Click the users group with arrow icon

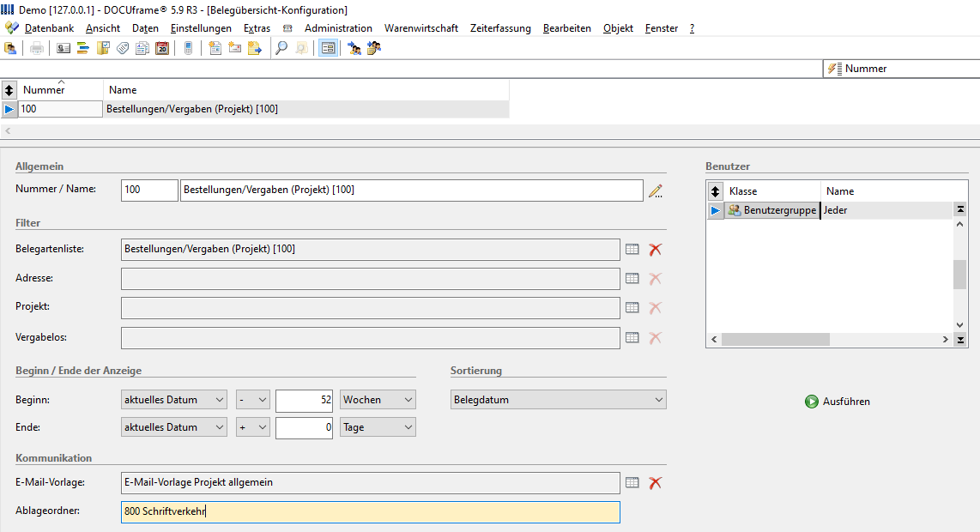coord(374,48)
